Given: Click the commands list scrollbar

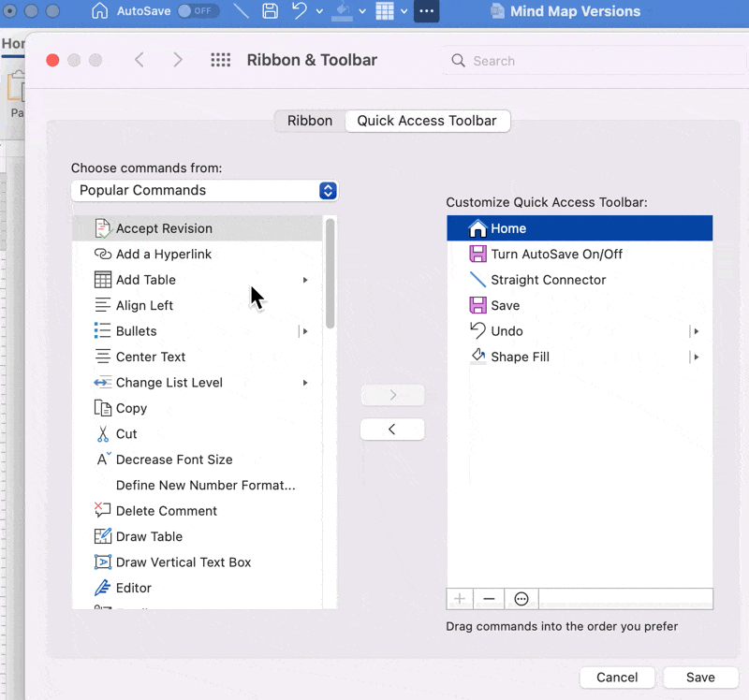Looking at the screenshot, I should point(330,273).
